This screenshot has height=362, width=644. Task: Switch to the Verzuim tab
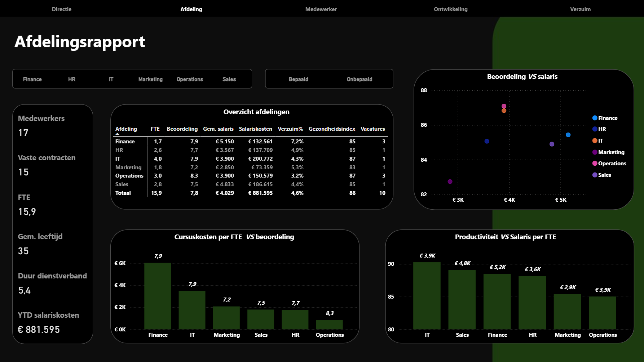pos(580,9)
